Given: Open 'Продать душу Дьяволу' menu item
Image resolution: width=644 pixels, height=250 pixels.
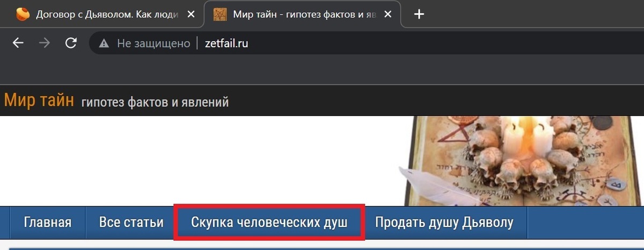Looking at the screenshot, I should click(444, 222).
